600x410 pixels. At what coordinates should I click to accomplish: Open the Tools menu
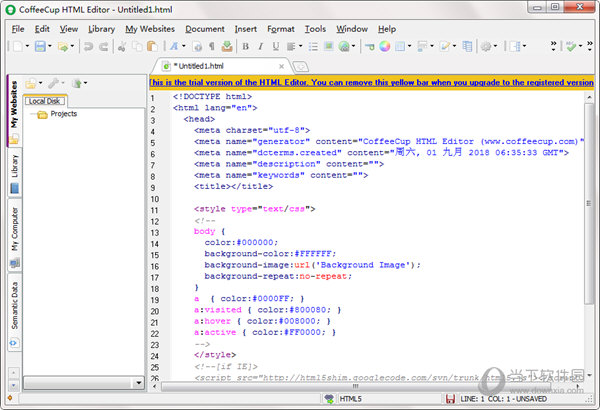pos(315,29)
